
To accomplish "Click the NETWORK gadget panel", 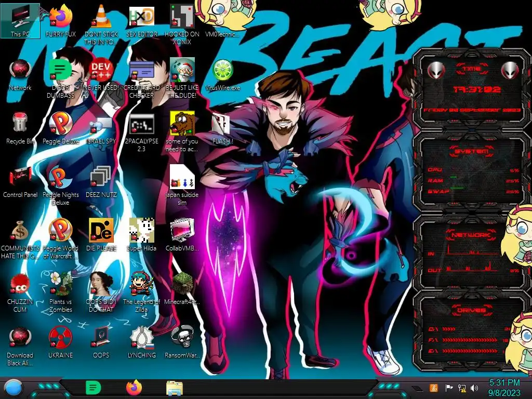I will coord(472,252).
